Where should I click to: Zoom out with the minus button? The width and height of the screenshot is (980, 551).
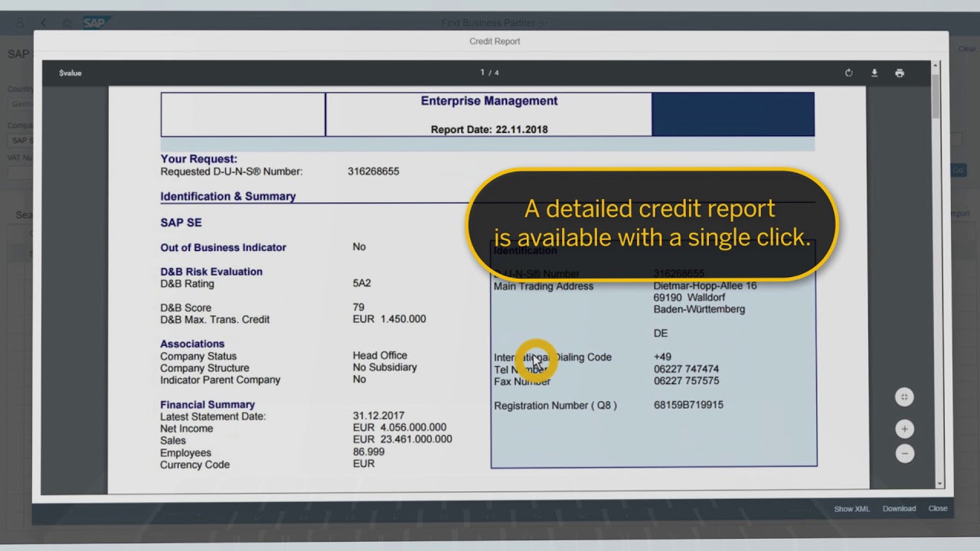904,454
